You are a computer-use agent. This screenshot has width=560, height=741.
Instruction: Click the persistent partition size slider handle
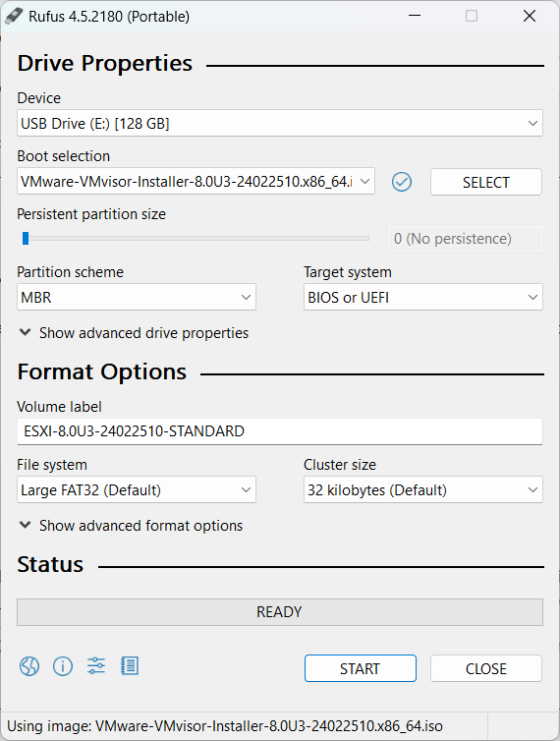(x=26, y=239)
